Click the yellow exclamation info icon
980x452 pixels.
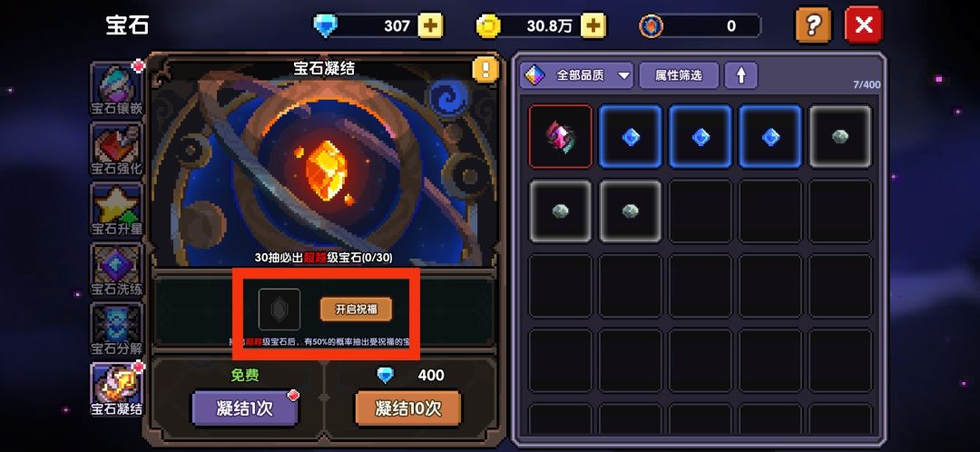tap(485, 69)
